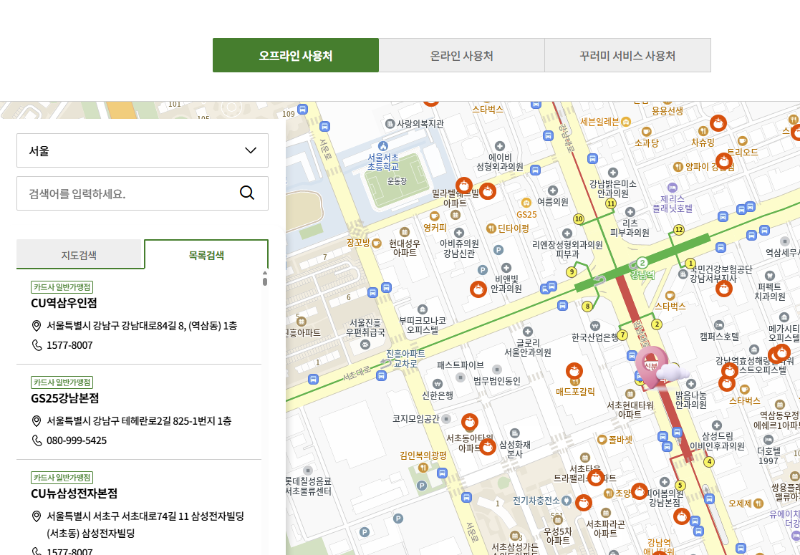Screen dimensions: 800x555
Task: Open the CU뉴삼성전자본점 store entry
Action: click(x=74, y=493)
